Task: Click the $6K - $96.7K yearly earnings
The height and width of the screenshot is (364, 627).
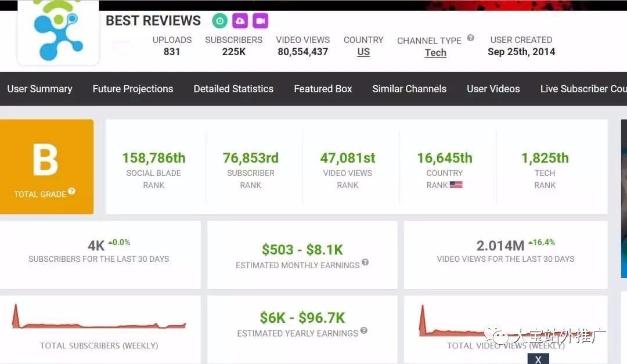Action: coord(302,318)
